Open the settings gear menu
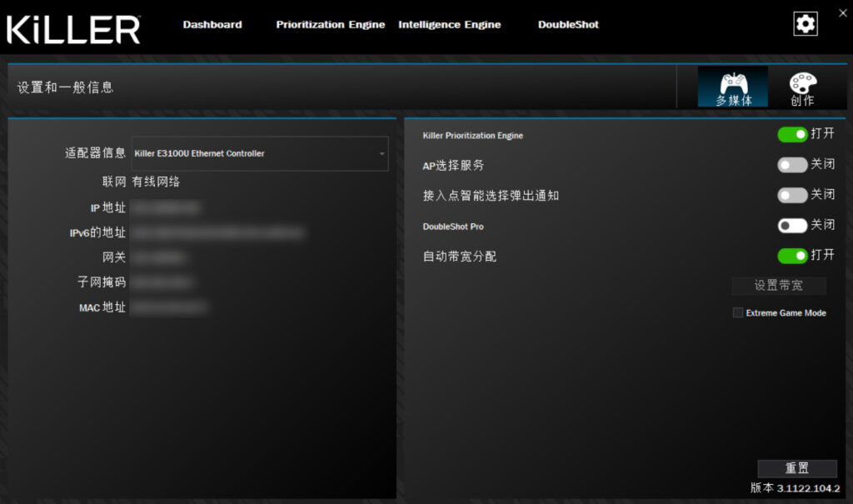Screen dimensions: 853x504 (x=804, y=23)
